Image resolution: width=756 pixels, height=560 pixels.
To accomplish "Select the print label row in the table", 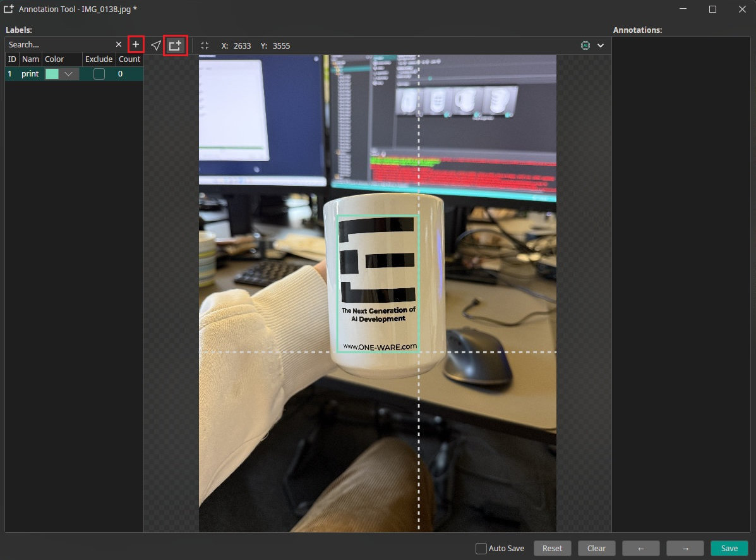I will (x=30, y=73).
